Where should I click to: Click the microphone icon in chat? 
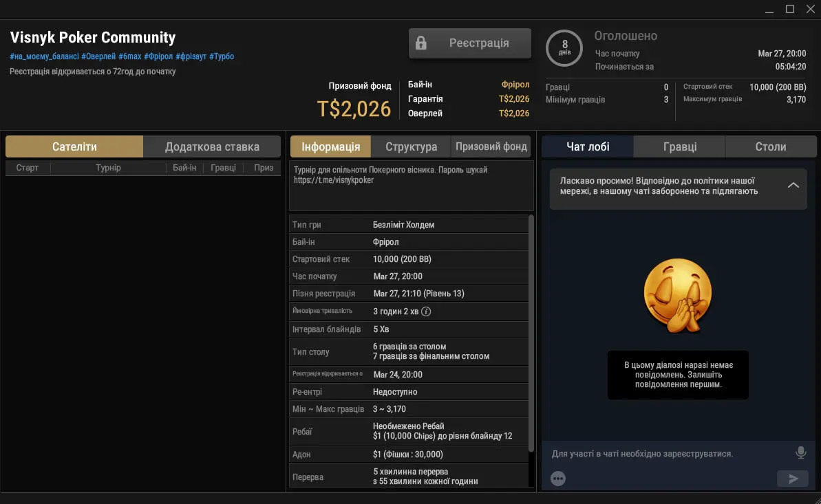[x=800, y=452]
